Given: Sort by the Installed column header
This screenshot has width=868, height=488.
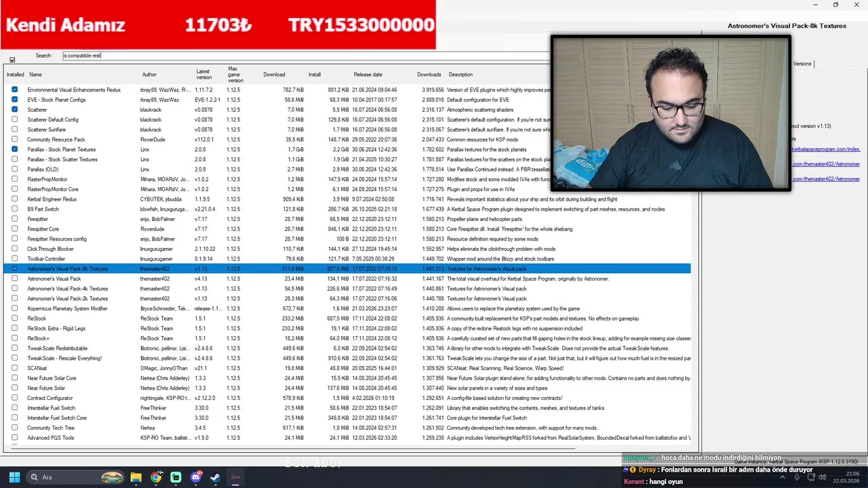Looking at the screenshot, I should (15, 75).
